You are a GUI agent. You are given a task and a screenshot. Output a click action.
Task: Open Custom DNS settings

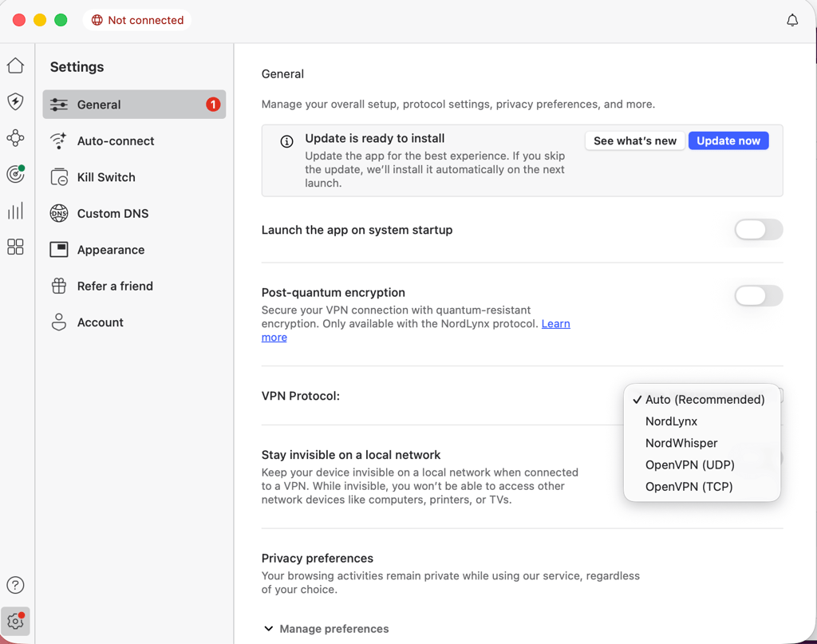click(x=134, y=214)
